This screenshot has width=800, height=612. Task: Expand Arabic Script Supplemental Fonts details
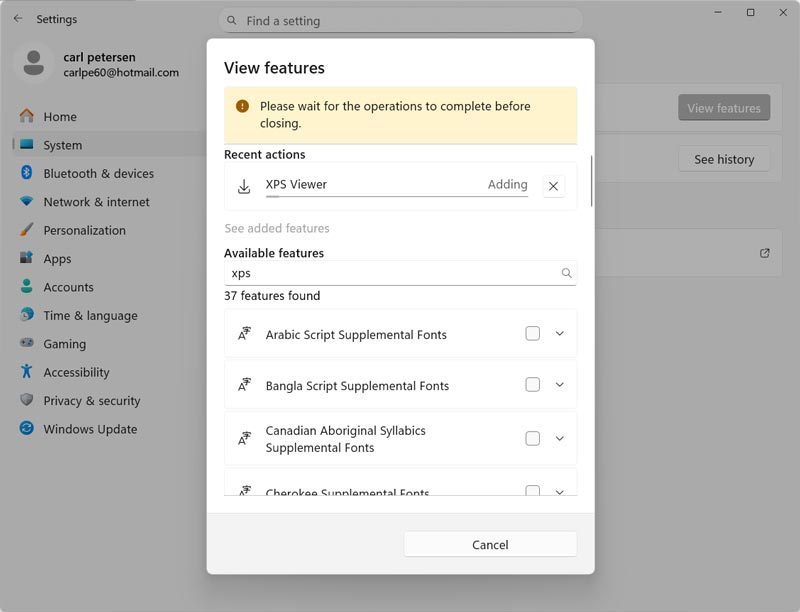click(559, 334)
